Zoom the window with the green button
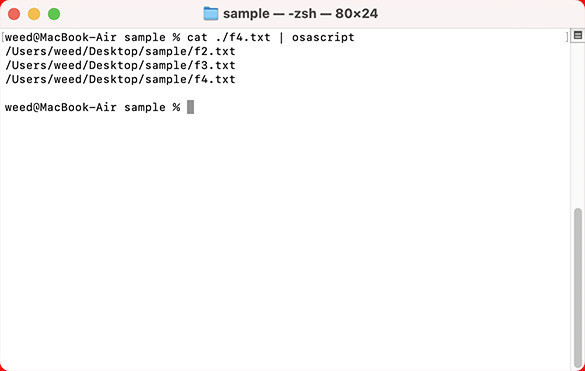 [54, 14]
